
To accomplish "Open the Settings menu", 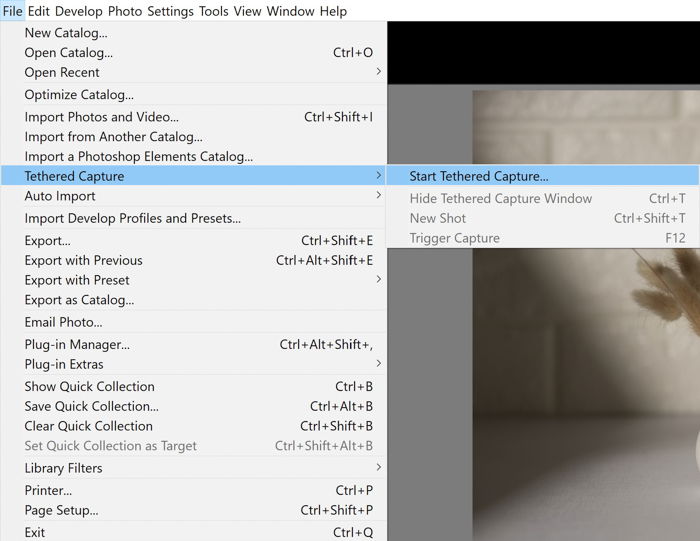I will [x=171, y=11].
